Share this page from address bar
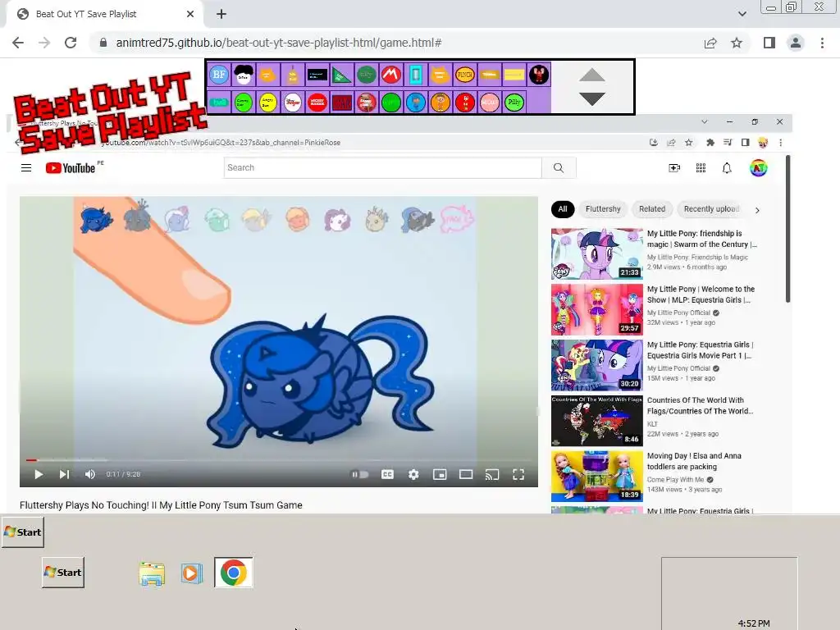 tap(710, 43)
